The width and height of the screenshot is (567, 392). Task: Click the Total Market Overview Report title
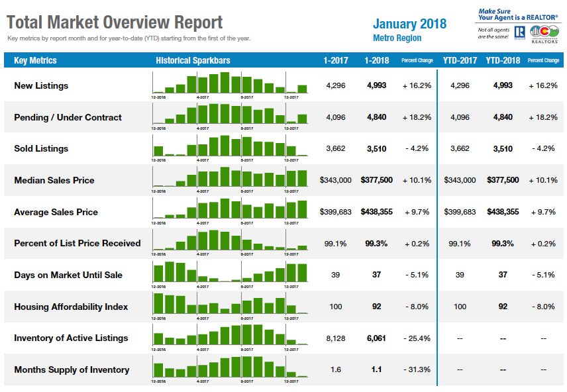pos(115,22)
